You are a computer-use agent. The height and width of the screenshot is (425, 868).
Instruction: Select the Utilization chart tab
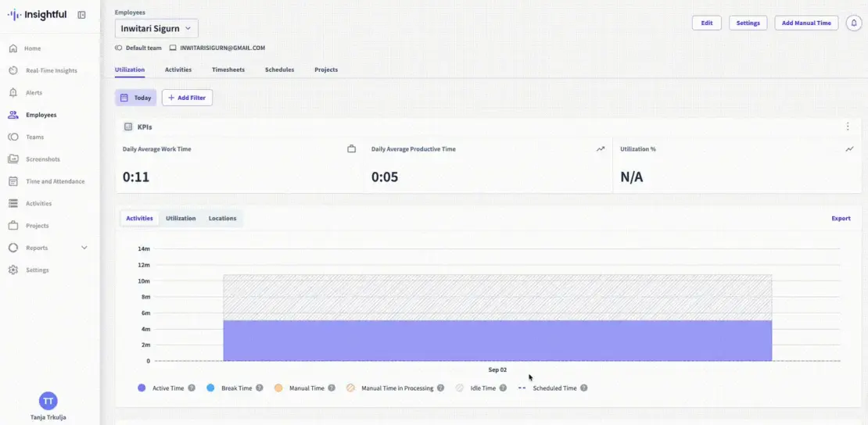[x=181, y=219]
